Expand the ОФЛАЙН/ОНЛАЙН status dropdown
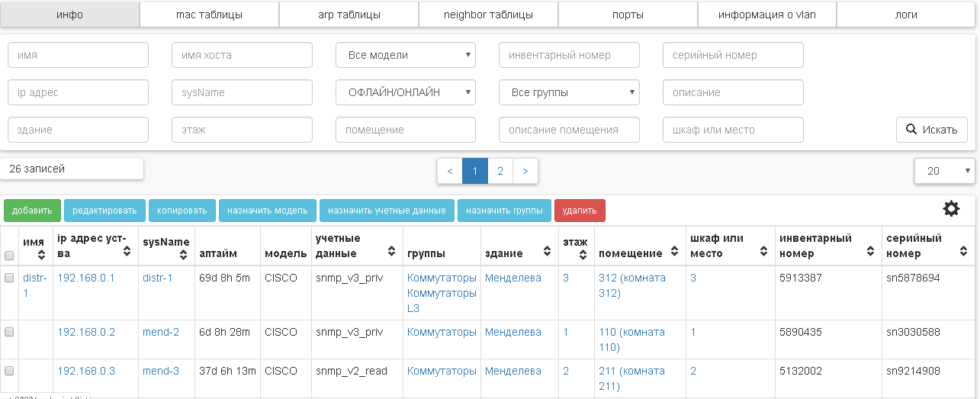 [406, 92]
